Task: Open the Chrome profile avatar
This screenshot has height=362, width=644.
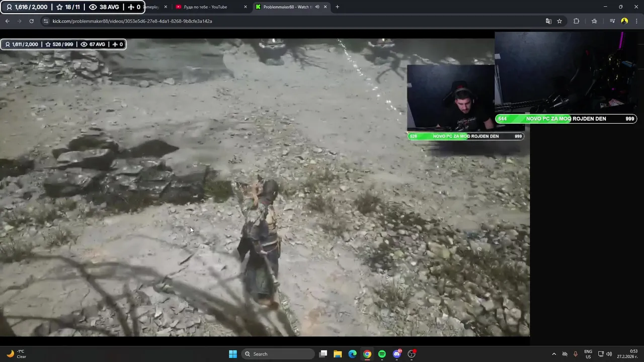Action: point(624,21)
